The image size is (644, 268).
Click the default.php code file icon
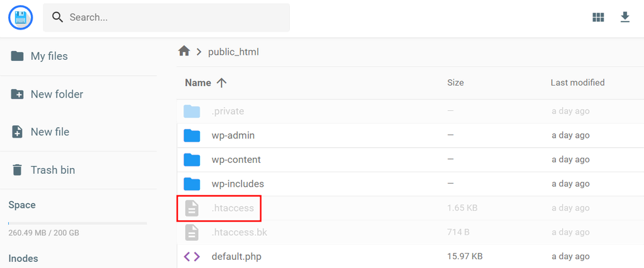click(192, 257)
